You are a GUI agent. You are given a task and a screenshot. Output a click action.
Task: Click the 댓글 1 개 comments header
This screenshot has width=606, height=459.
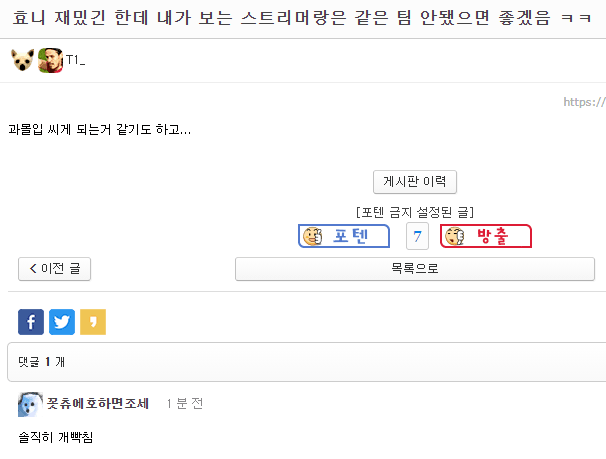41,362
